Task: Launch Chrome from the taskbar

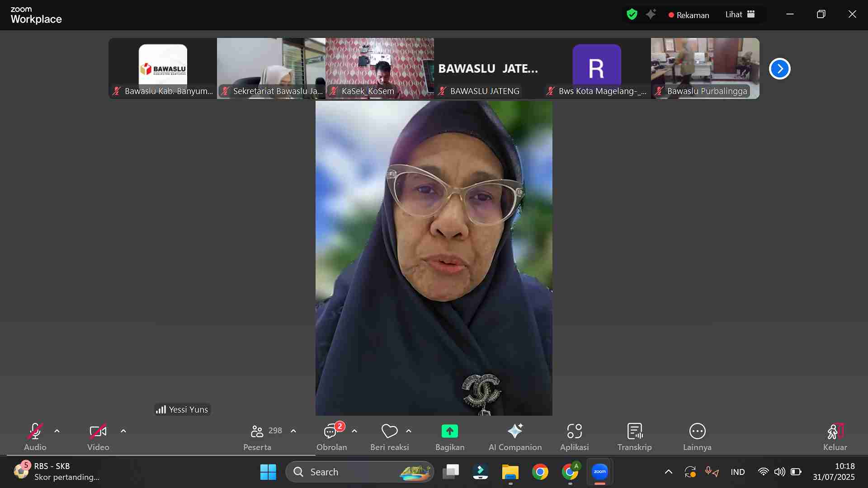Action: (541, 471)
